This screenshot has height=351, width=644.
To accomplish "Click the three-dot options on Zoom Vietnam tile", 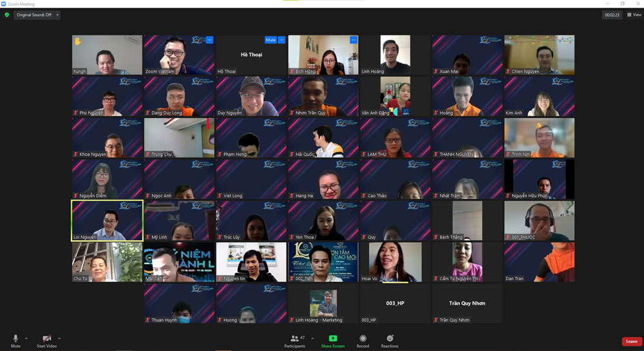I will coord(209,40).
